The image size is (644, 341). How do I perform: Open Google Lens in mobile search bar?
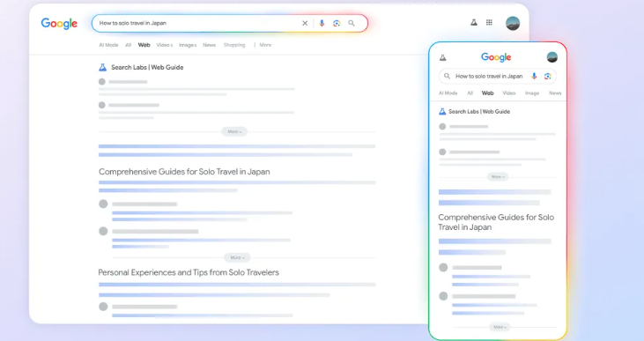(547, 76)
